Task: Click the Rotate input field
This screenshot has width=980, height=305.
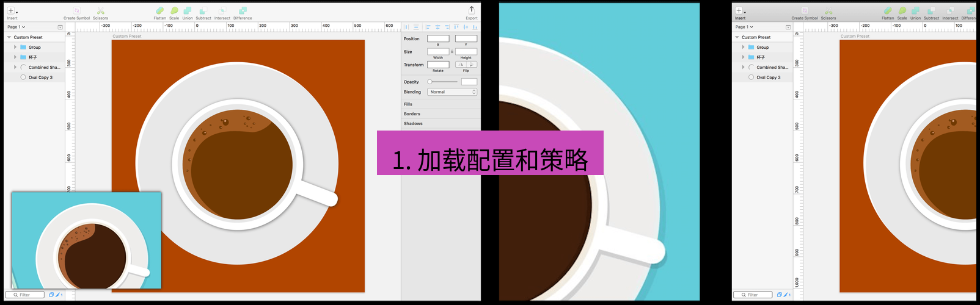Action: (x=438, y=65)
